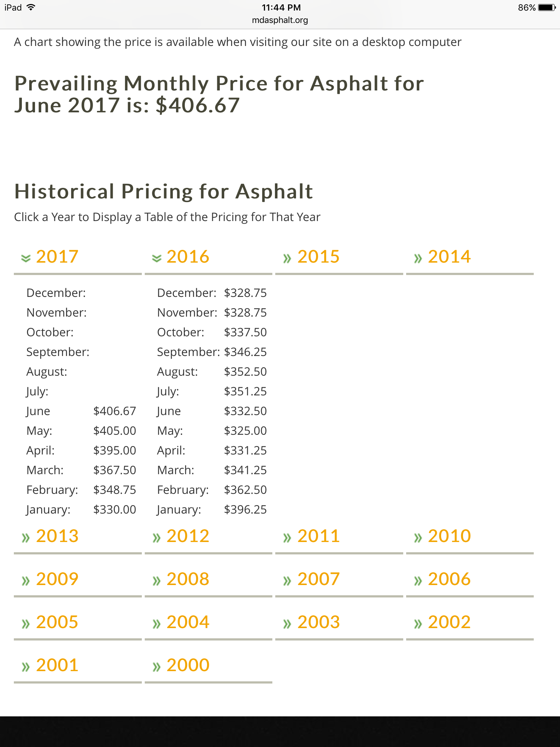
Task: Expand the 2004 pricing section
Action: point(208,622)
